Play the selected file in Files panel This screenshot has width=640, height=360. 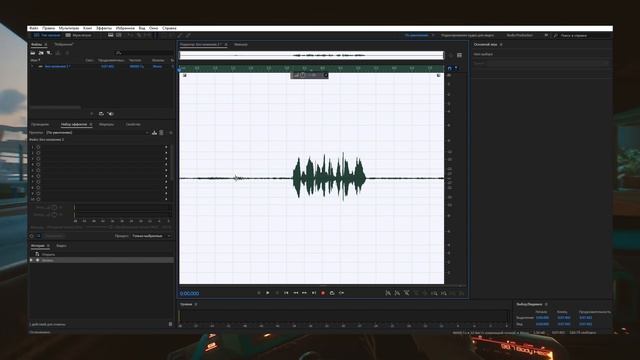(91, 114)
